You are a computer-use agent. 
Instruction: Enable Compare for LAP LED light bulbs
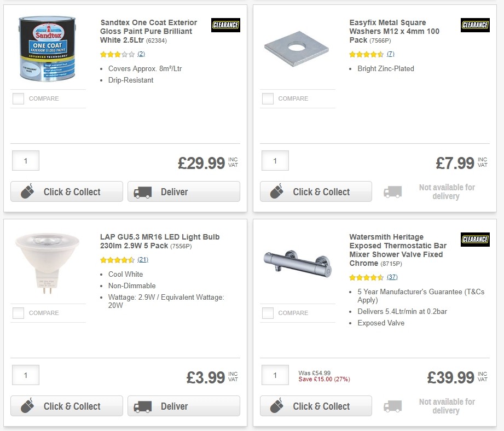(18, 313)
